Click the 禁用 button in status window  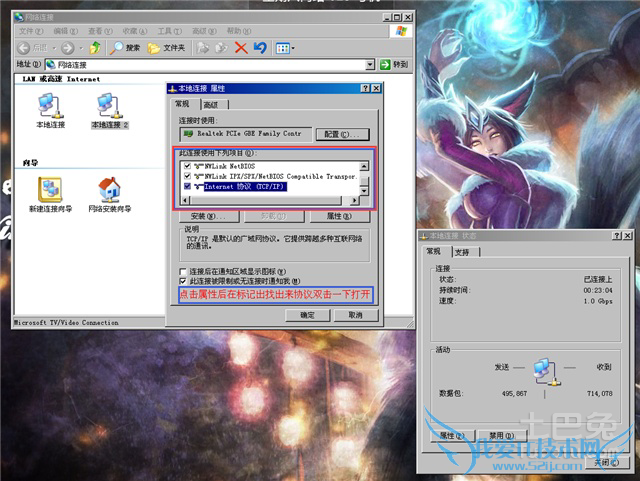point(500,436)
